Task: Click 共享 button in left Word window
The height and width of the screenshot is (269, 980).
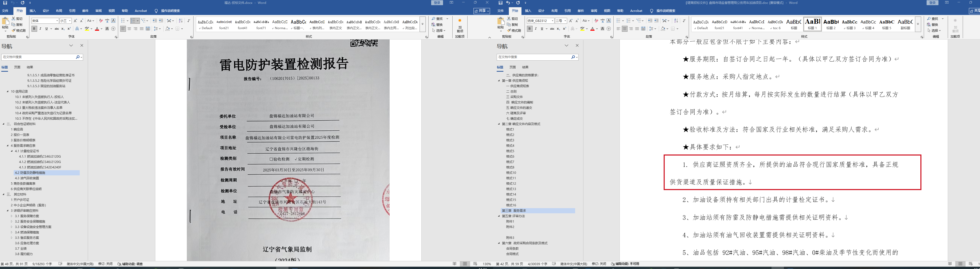Action: coord(482,11)
